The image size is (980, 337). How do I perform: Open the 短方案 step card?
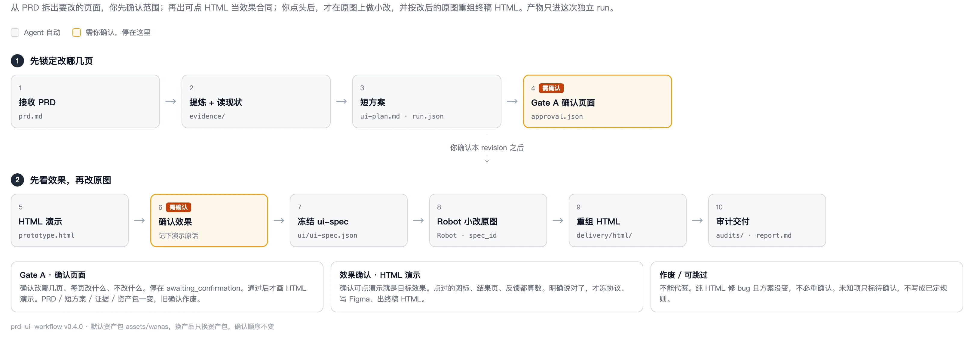click(427, 101)
